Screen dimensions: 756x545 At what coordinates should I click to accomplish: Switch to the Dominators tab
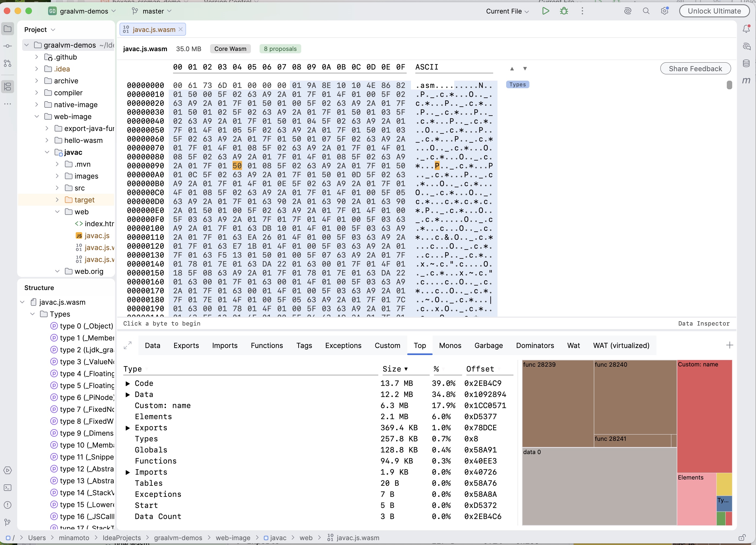click(535, 345)
